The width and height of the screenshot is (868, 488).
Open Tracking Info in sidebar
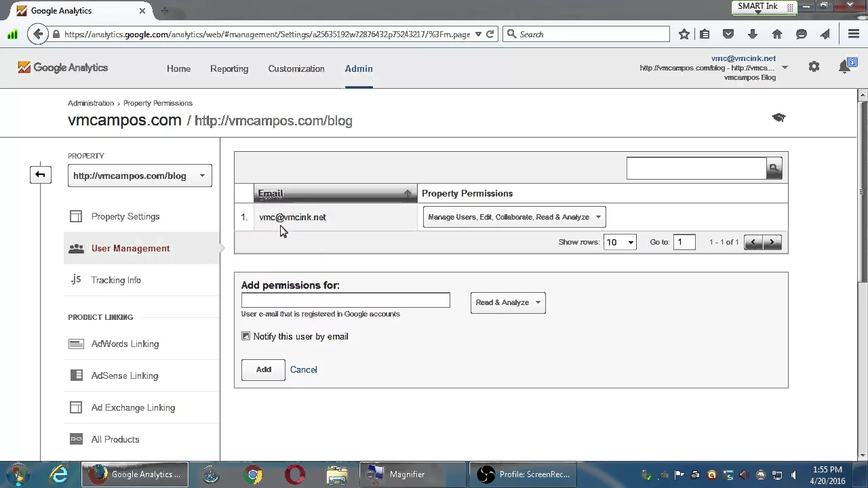pyautogui.click(x=116, y=280)
